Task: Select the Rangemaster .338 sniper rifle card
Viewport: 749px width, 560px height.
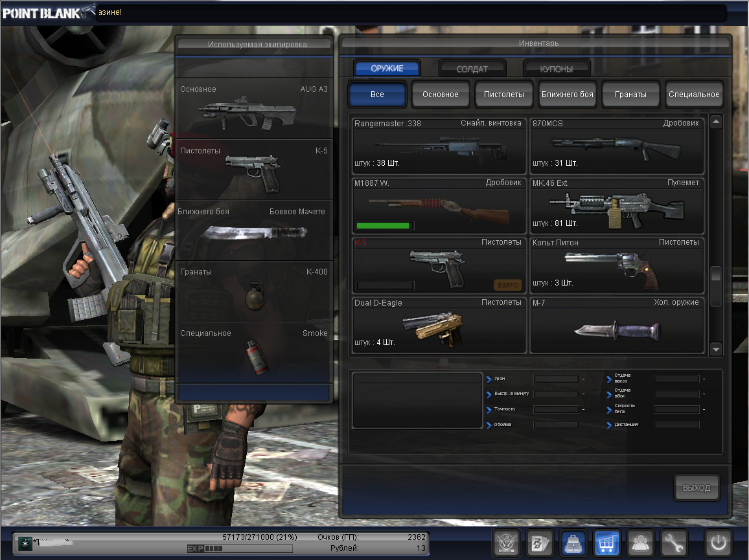Action: tap(439, 146)
